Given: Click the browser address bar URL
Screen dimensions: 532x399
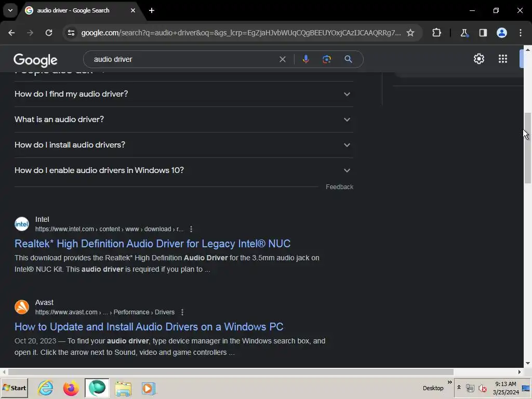Looking at the screenshot, I should (241, 33).
